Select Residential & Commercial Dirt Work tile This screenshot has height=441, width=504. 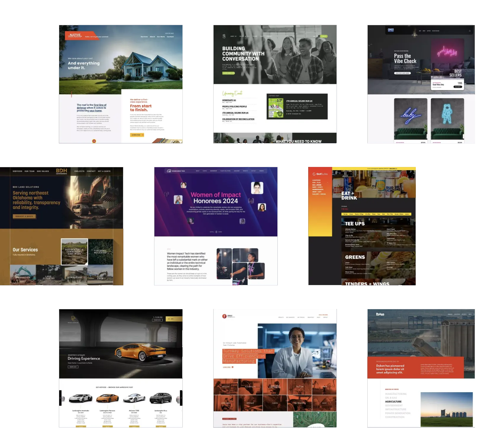75,252
